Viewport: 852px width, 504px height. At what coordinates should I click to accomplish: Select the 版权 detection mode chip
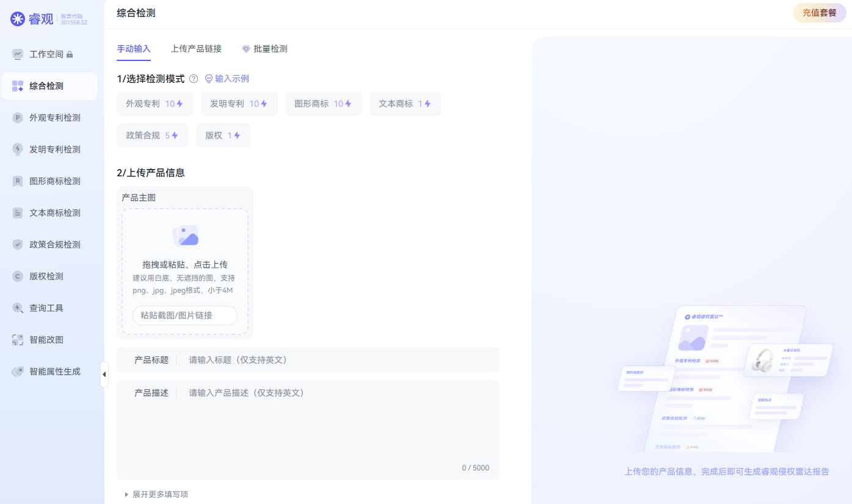pos(223,135)
